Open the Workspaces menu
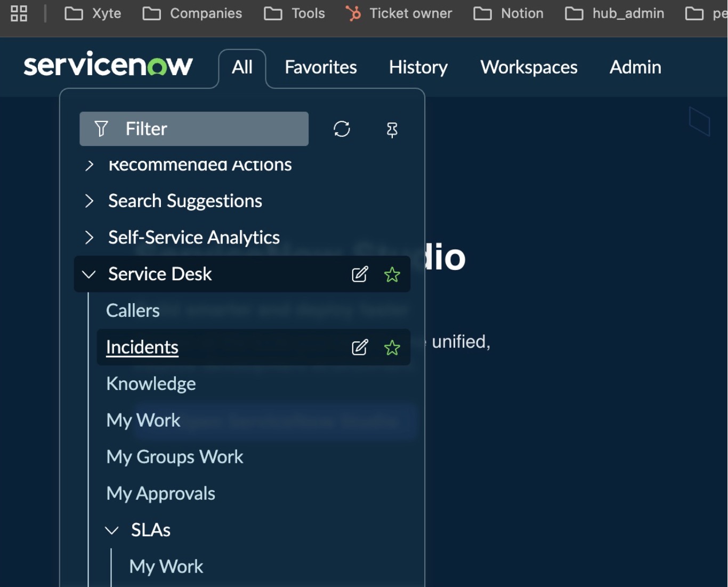 click(529, 67)
